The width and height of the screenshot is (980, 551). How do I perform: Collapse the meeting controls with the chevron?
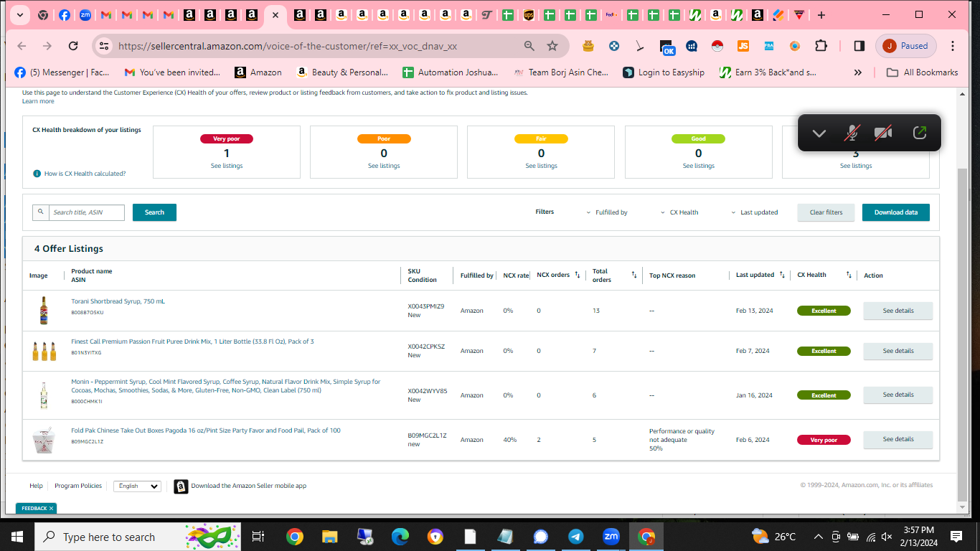(819, 133)
